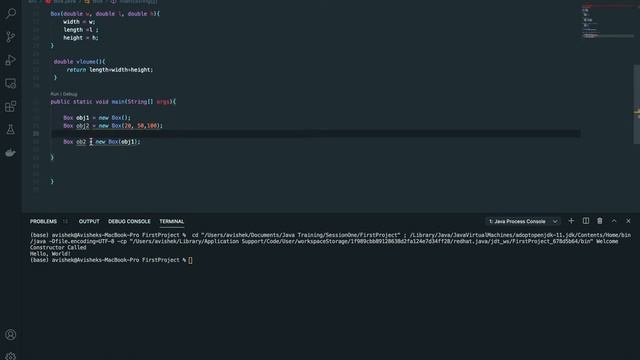Switch to the OUTPUT tab
This screenshot has width=640, height=360.
(x=89, y=221)
